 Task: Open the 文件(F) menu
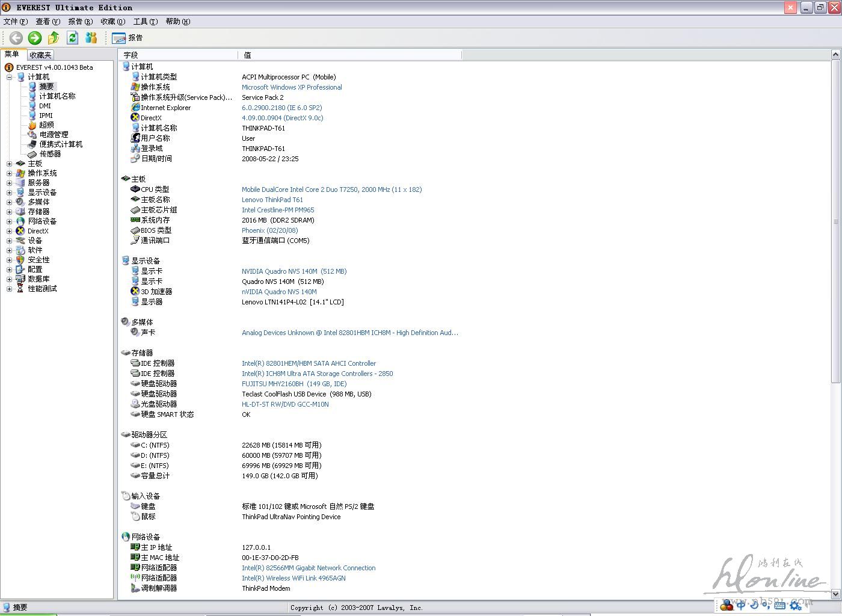coord(16,22)
